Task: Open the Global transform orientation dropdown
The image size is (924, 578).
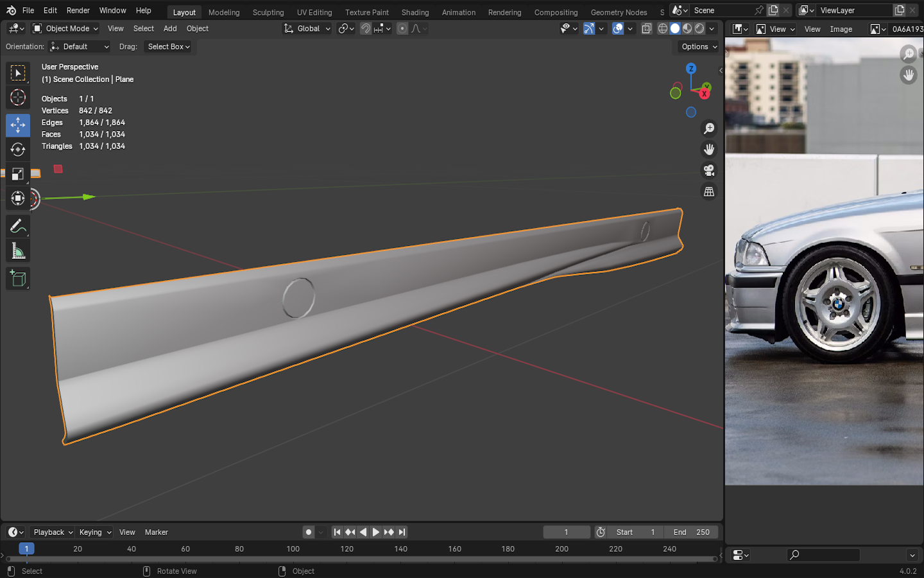Action: pos(307,28)
